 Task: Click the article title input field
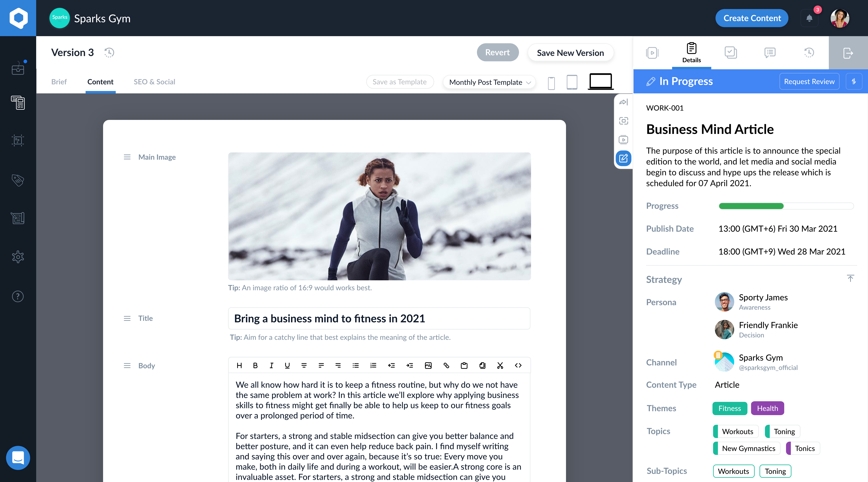379,318
